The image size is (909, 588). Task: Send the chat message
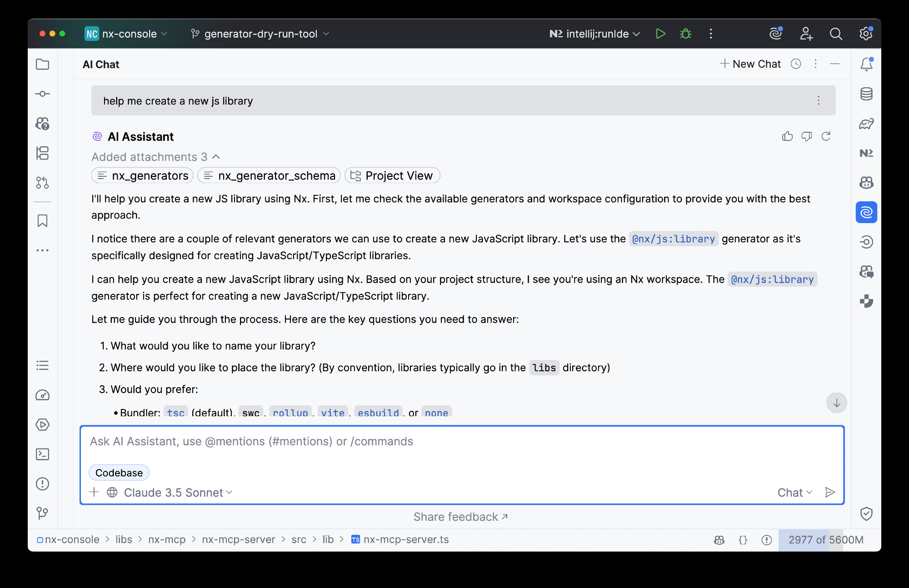830,493
